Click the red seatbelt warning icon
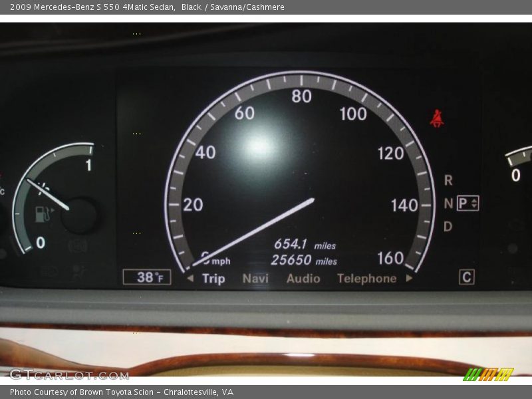 point(437,118)
